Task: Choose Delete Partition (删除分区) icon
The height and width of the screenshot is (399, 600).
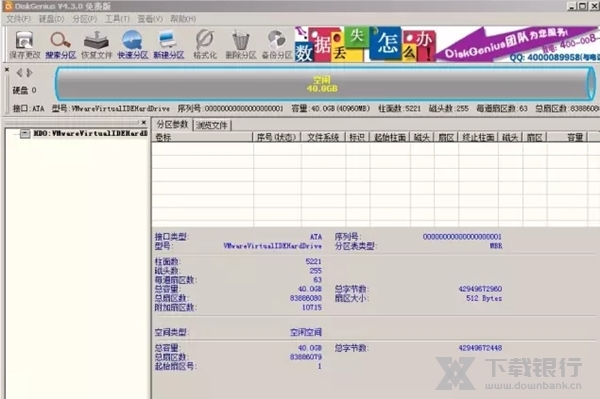Action: click(x=241, y=45)
